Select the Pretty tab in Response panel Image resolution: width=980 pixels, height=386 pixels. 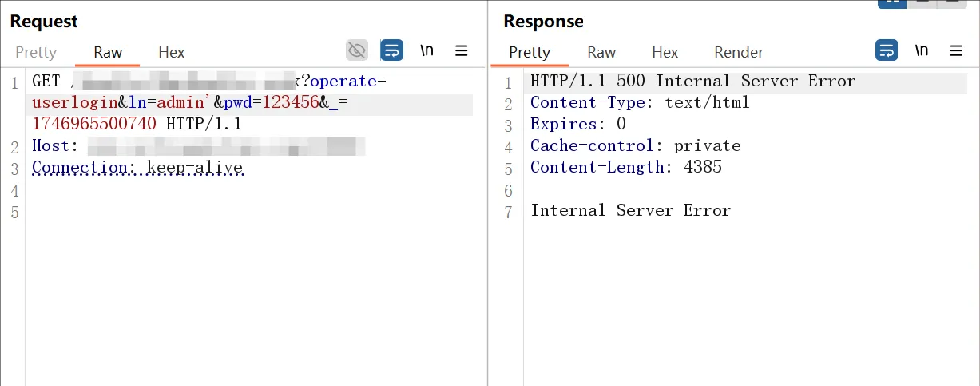(530, 53)
